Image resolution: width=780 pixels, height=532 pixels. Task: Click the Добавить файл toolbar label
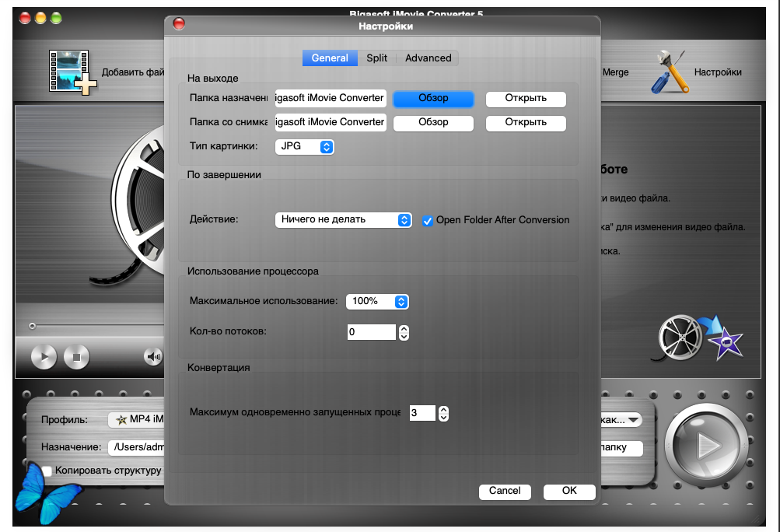tap(133, 72)
